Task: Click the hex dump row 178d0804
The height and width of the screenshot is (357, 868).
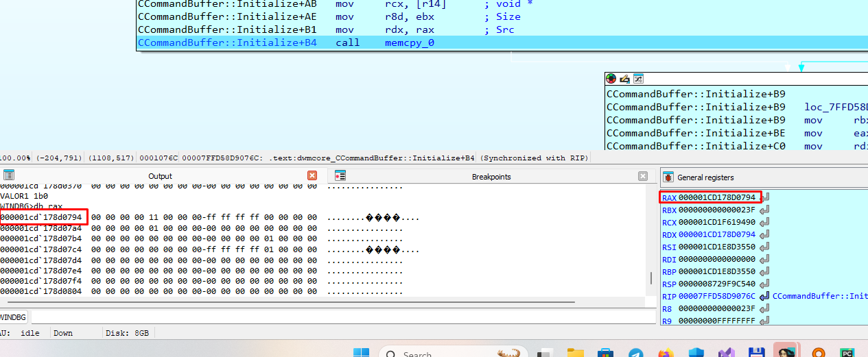Action: [202, 292]
